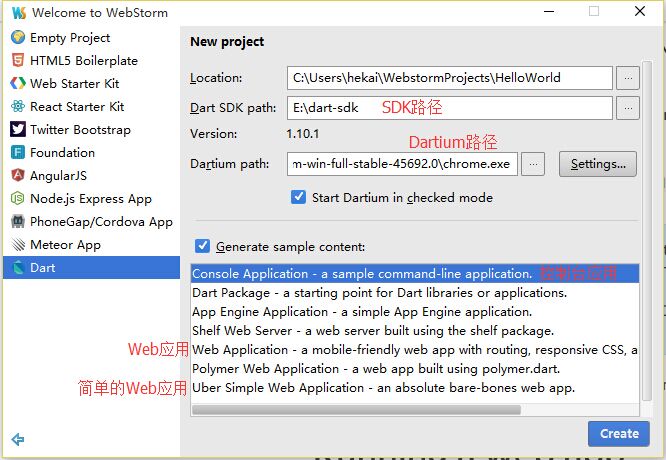666x460 pixels.
Task: Click the Meteor App icon
Action: coord(18,244)
